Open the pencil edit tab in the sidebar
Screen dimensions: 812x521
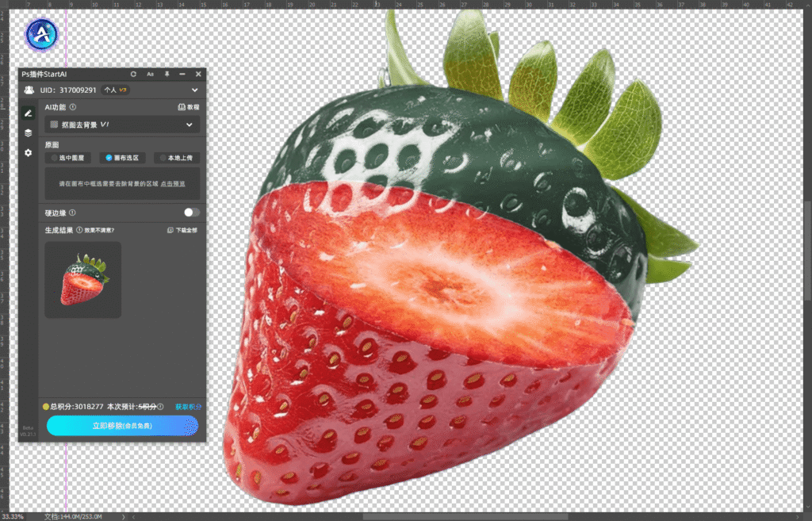[28, 113]
